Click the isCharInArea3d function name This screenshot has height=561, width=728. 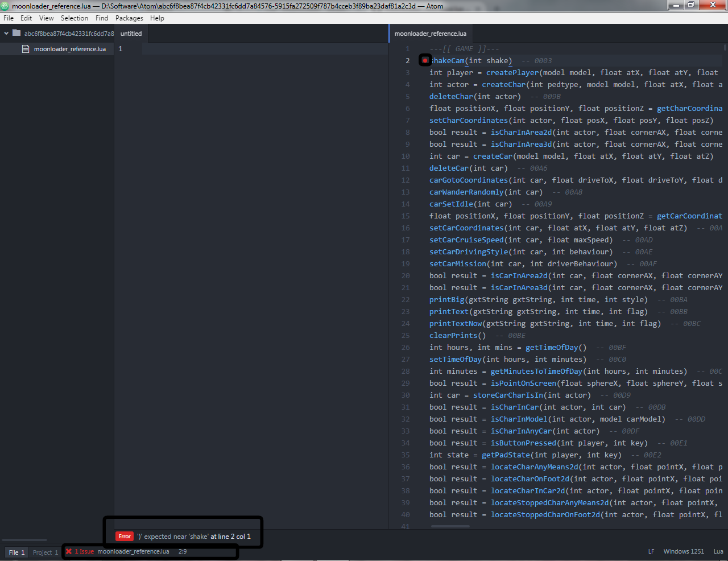pos(521,145)
